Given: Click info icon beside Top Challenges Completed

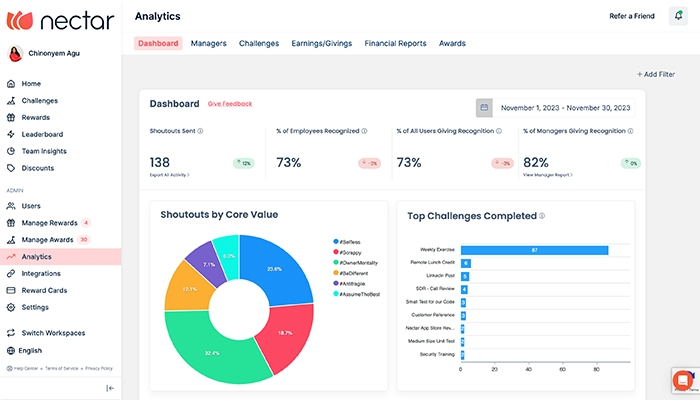Looking at the screenshot, I should point(542,216).
